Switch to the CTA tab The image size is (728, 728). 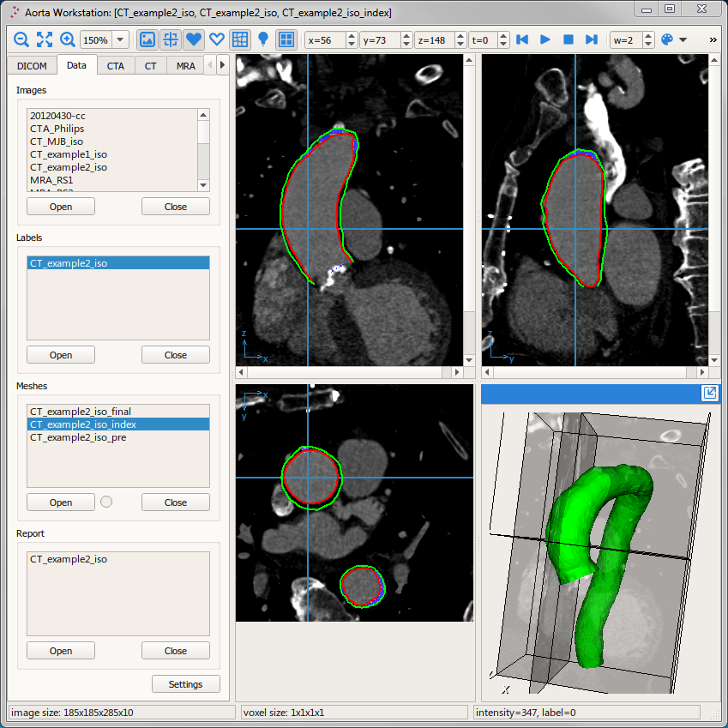tap(115, 66)
